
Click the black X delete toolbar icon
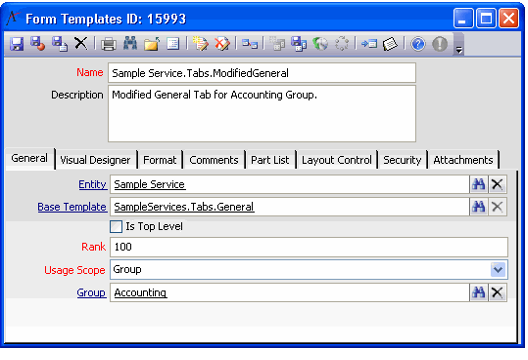(81, 43)
